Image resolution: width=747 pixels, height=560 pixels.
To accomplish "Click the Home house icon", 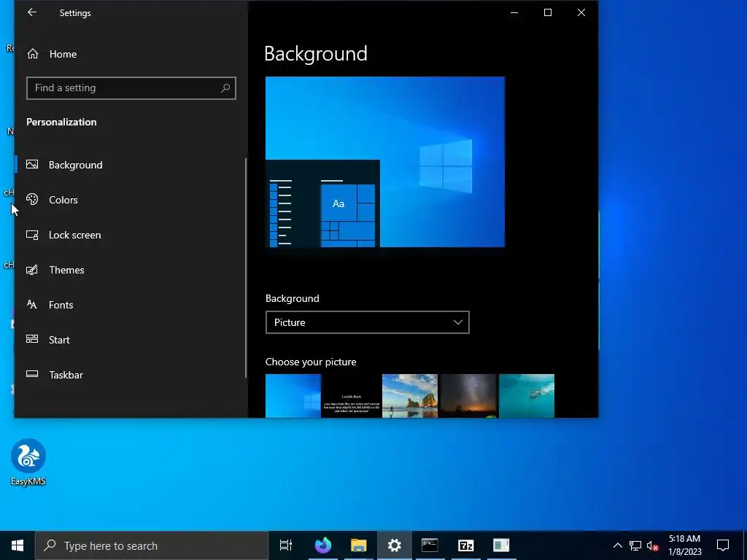I will click(32, 54).
